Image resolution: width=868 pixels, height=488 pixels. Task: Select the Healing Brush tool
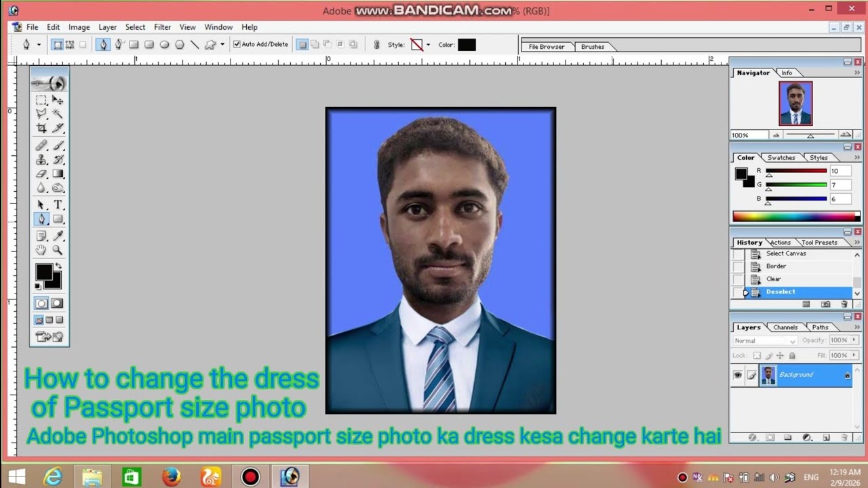coord(41,145)
